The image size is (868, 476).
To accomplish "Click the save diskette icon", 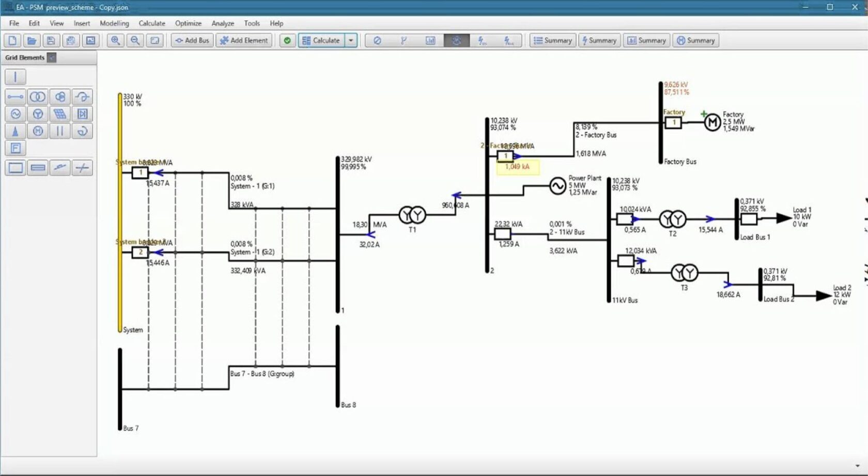I will point(51,40).
